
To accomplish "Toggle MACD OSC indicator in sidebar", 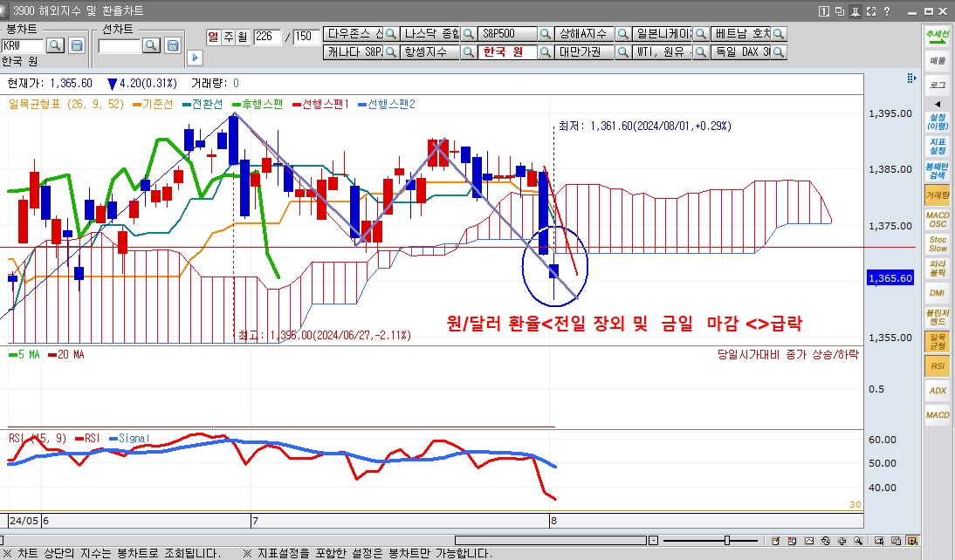I will click(x=938, y=220).
